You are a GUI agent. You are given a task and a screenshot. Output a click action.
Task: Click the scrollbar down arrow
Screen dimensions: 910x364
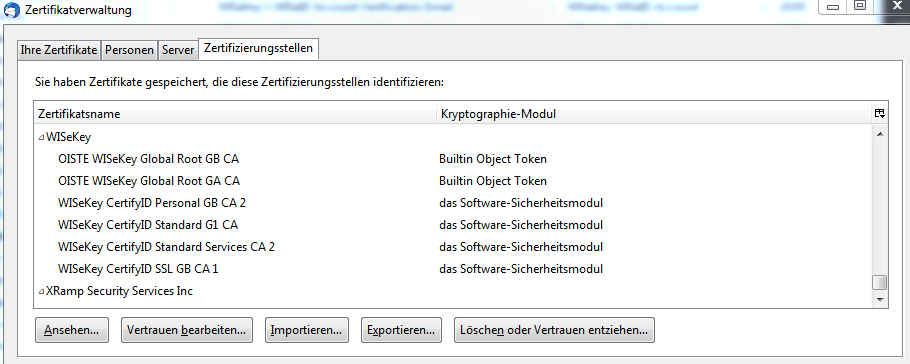pyautogui.click(x=880, y=300)
